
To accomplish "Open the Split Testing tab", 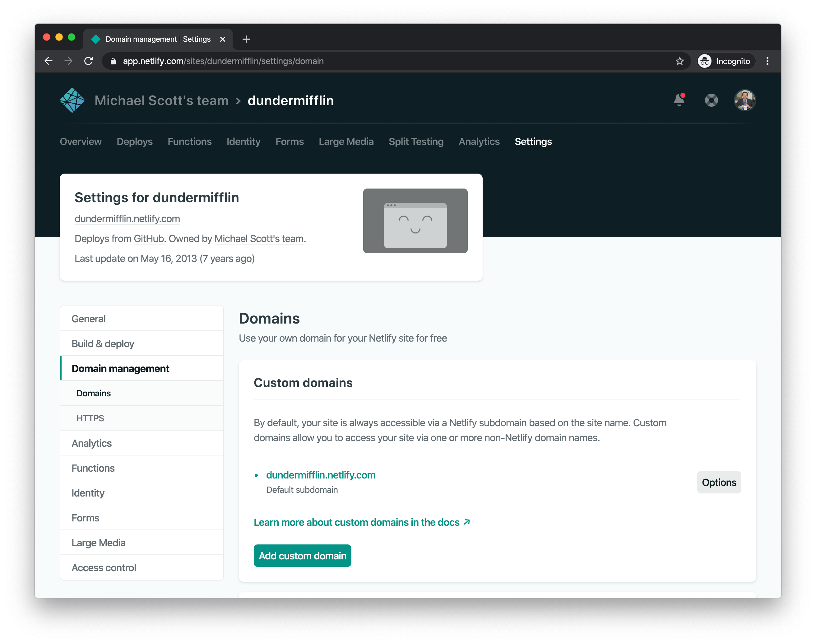I will click(416, 142).
